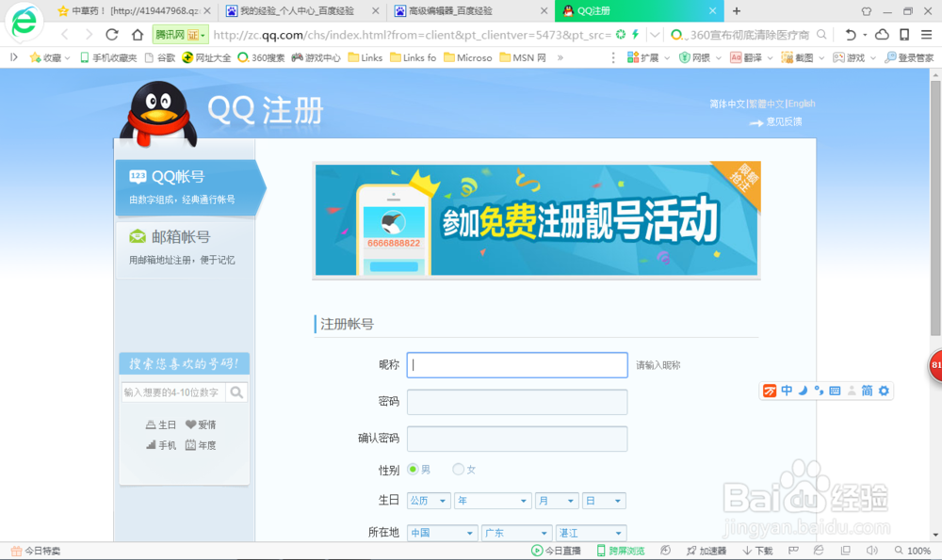This screenshot has width=942, height=560.
Task: Switch language to 繁體中文
Action: pyautogui.click(x=767, y=104)
